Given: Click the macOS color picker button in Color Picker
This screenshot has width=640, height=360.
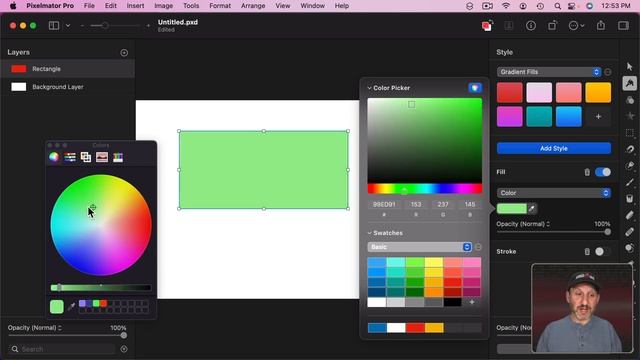Looking at the screenshot, I should (475, 88).
